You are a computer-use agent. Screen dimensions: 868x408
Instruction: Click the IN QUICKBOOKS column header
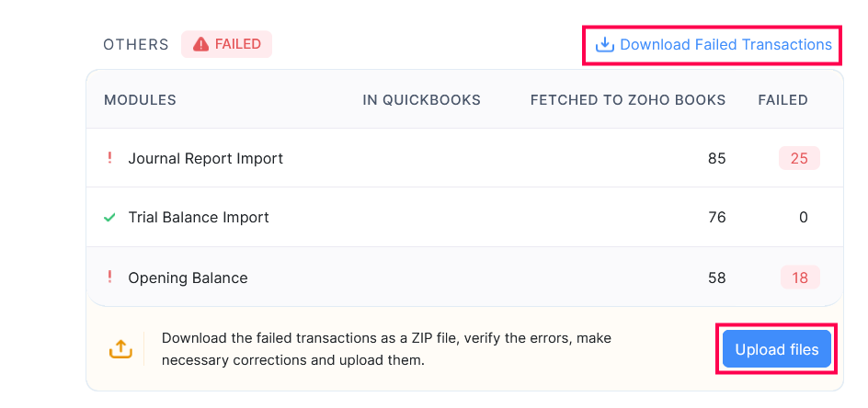point(421,99)
